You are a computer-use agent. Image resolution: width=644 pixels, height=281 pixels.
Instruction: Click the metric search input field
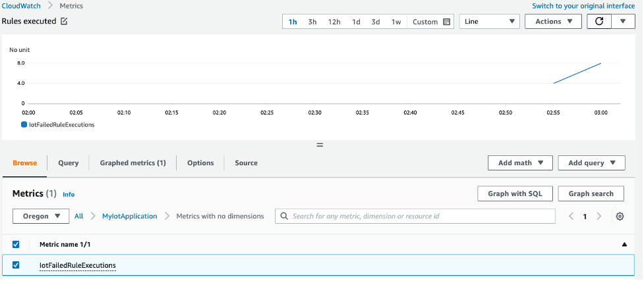[415, 217]
